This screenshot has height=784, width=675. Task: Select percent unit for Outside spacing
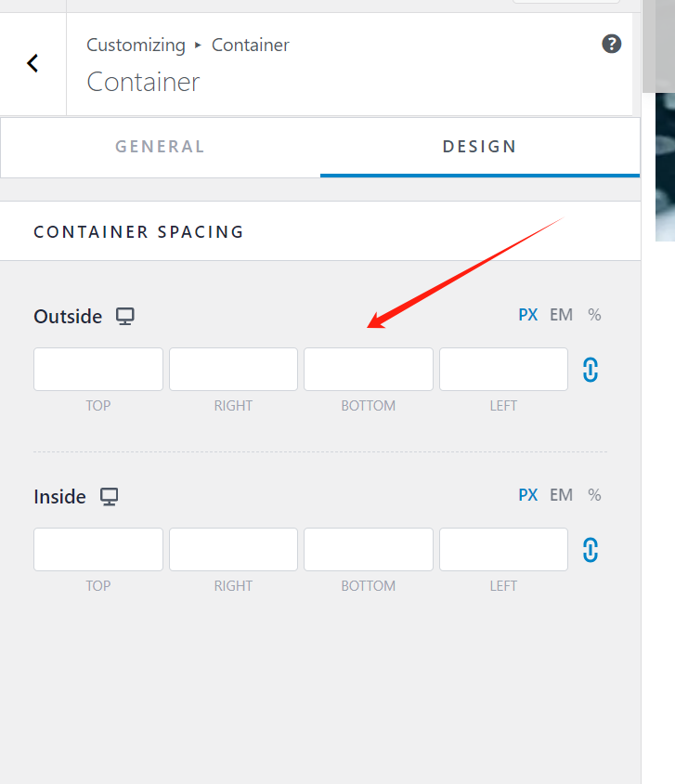(x=593, y=315)
